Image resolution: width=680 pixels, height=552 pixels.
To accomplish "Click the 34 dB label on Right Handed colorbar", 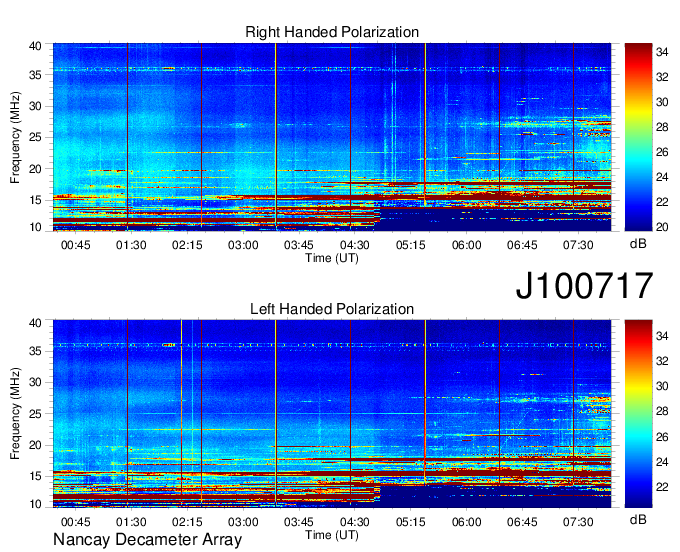I will pyautogui.click(x=662, y=52).
